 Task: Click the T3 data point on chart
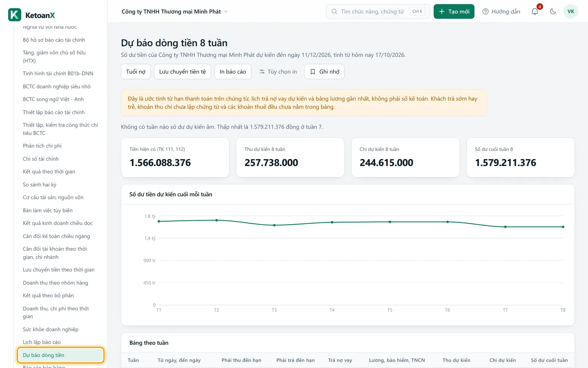[274, 225]
